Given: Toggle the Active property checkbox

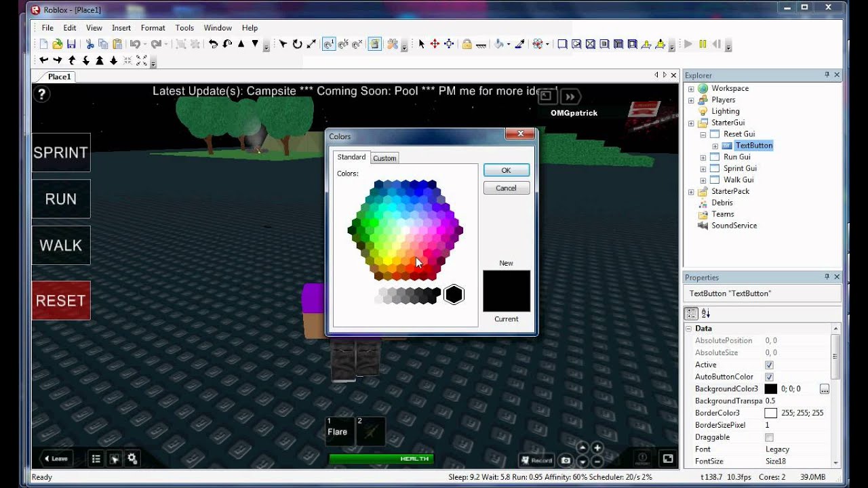Looking at the screenshot, I should point(769,365).
